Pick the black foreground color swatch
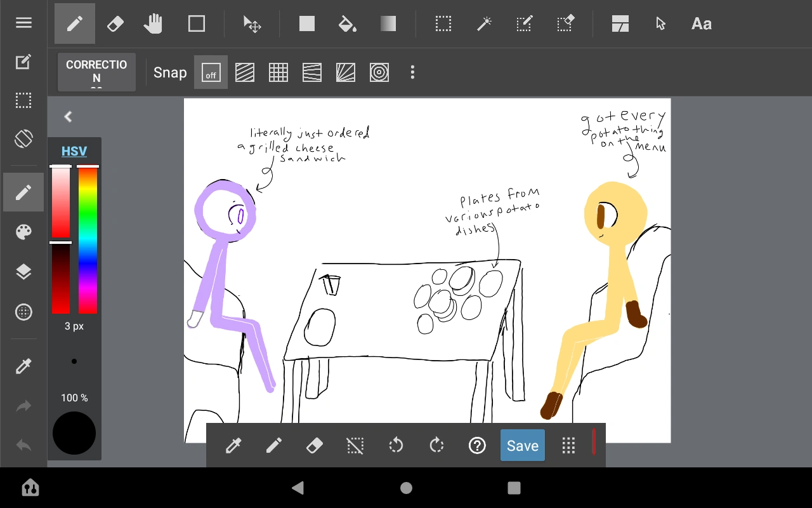This screenshot has height=508, width=812. pyautogui.click(x=74, y=433)
